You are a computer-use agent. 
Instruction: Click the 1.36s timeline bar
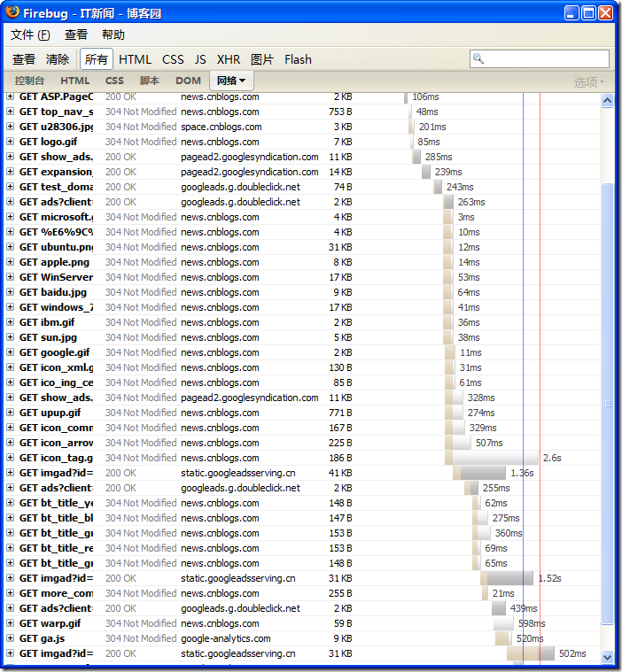(479, 473)
